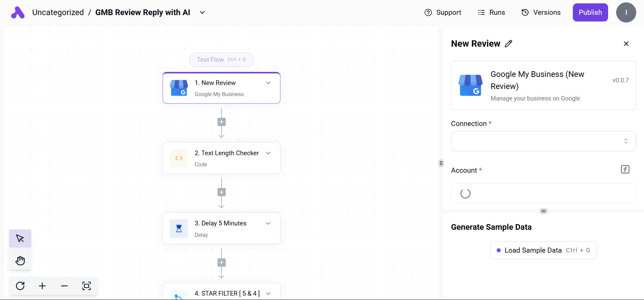Expand the Text Length Checker step menu
Image resolution: width=644 pixels, height=300 pixels.
(x=268, y=153)
